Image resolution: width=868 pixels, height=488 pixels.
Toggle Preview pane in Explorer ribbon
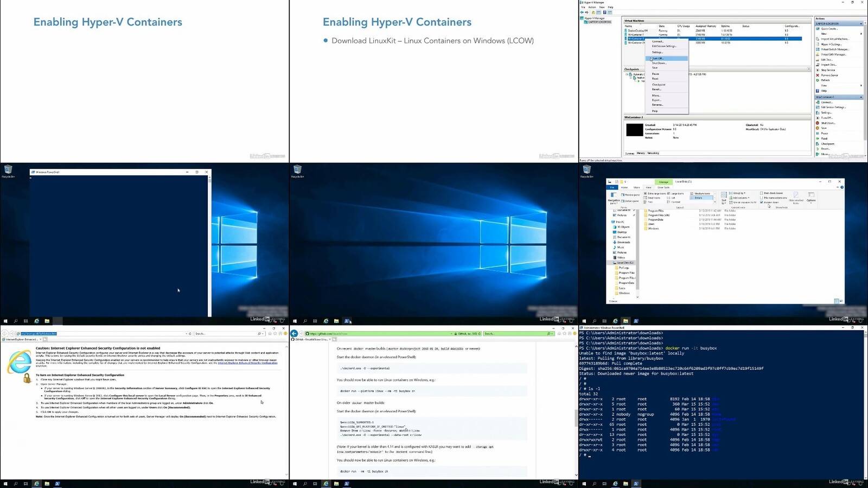coord(630,195)
